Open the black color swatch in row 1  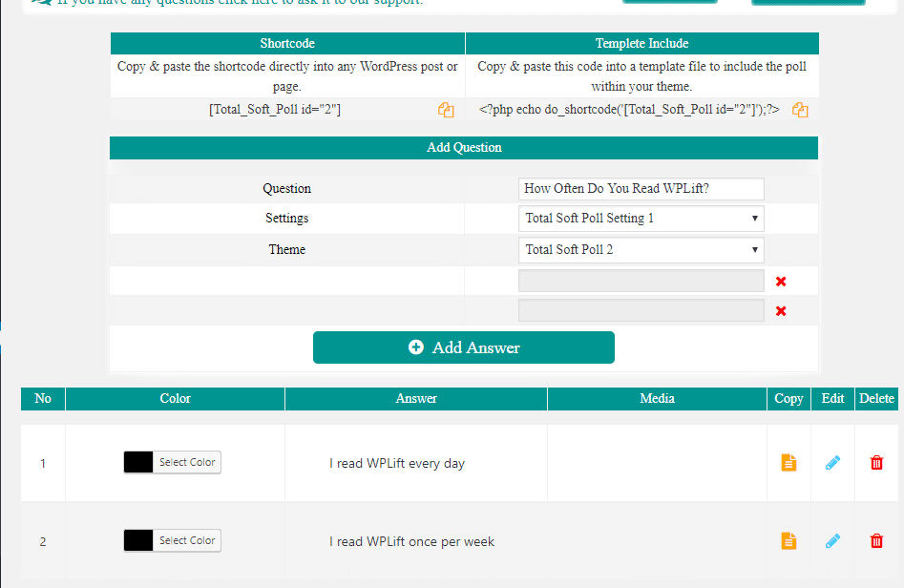[138, 462]
